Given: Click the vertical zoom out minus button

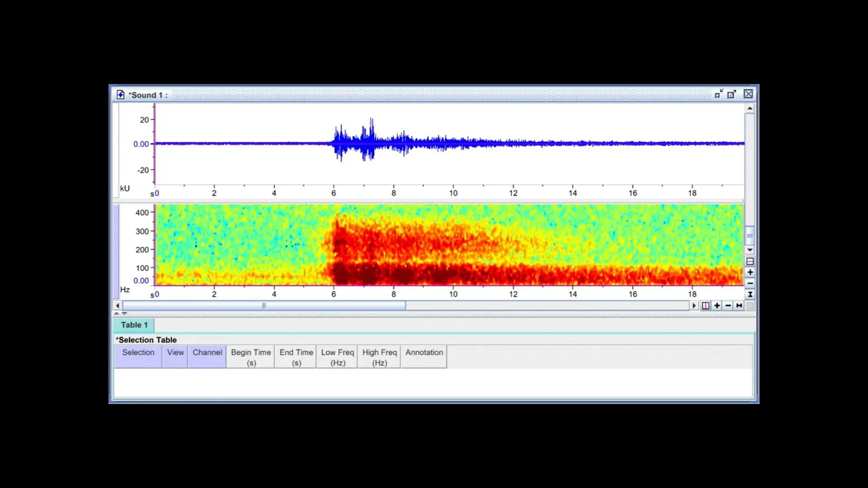Looking at the screenshot, I should 750,283.
